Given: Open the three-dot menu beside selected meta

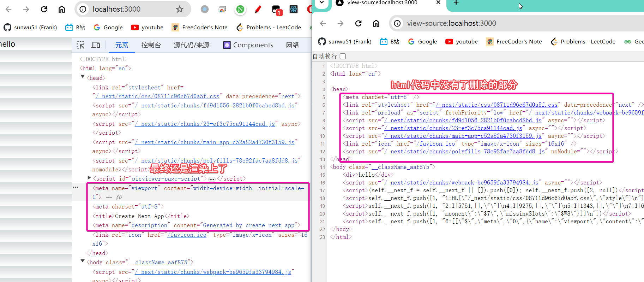Looking at the screenshot, I should click(76, 187).
